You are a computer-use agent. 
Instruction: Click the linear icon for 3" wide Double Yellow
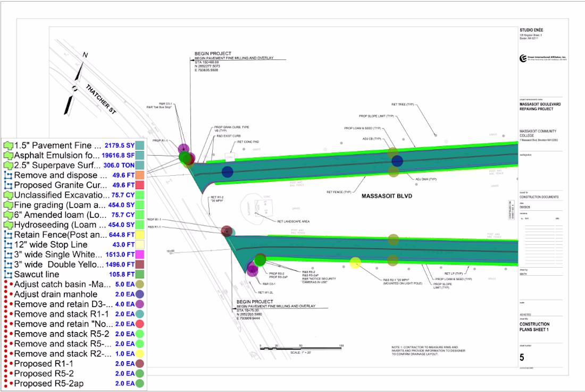tap(8, 265)
